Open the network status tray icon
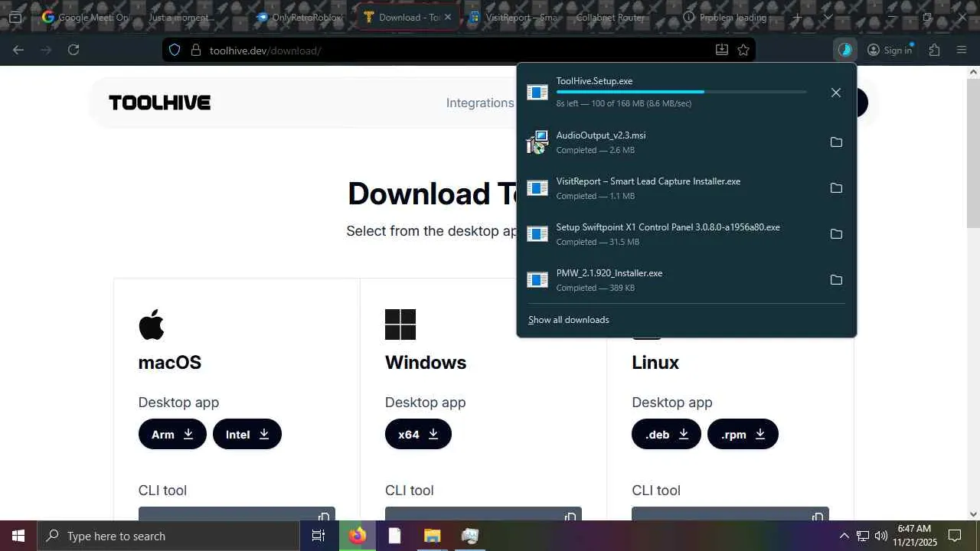980x551 pixels. point(862,536)
